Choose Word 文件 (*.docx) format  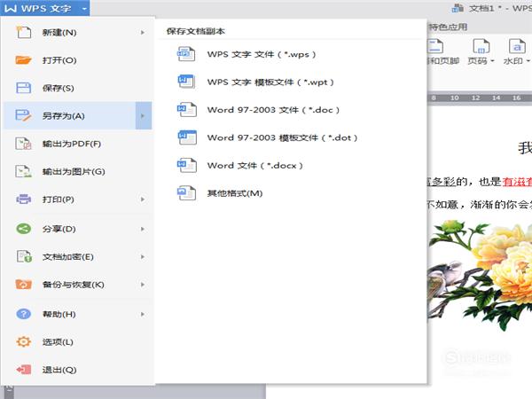click(x=254, y=166)
